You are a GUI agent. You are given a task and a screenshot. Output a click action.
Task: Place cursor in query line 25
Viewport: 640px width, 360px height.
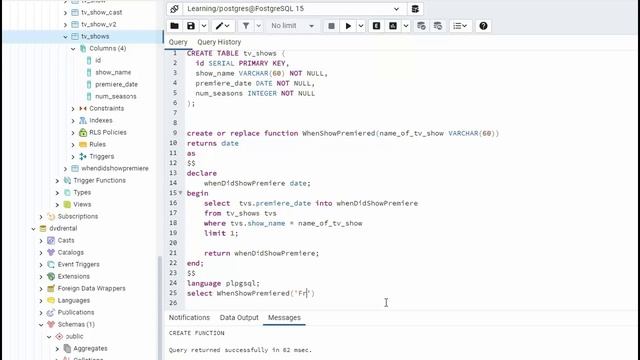pos(251,293)
